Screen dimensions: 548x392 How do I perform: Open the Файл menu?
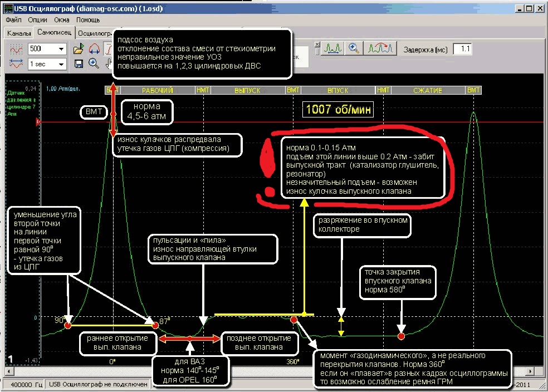click(x=13, y=19)
